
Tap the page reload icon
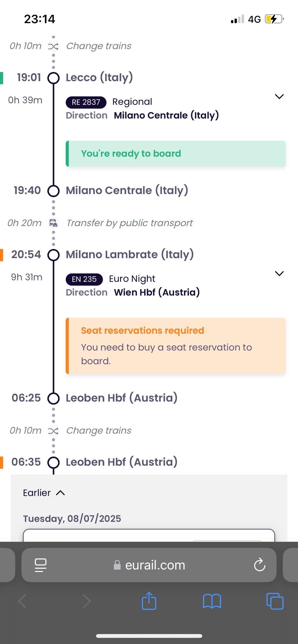pyautogui.click(x=259, y=565)
